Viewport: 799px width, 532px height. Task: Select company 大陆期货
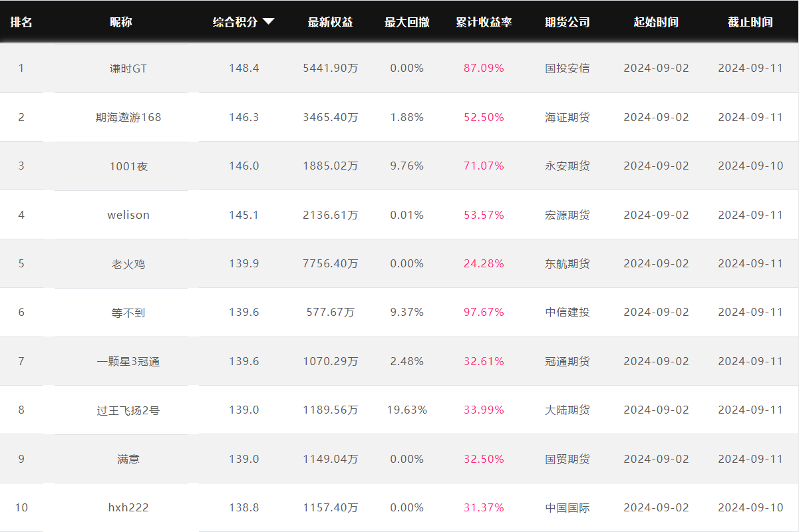click(x=567, y=410)
